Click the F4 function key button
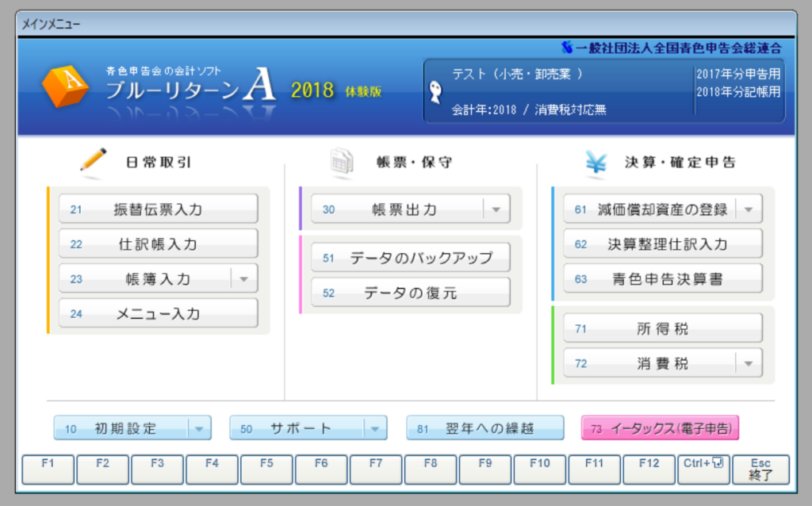Viewport: 812px width, 506px height. 212,470
